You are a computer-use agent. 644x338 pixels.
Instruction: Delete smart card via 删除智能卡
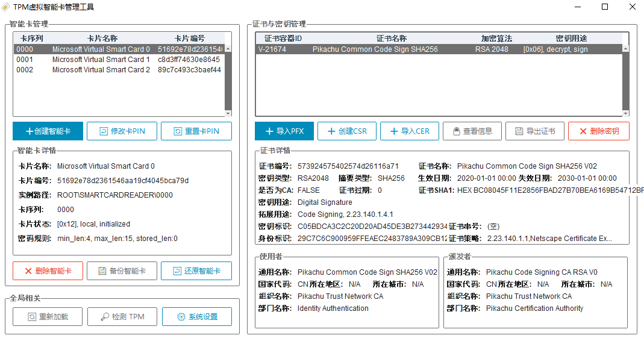(x=48, y=271)
